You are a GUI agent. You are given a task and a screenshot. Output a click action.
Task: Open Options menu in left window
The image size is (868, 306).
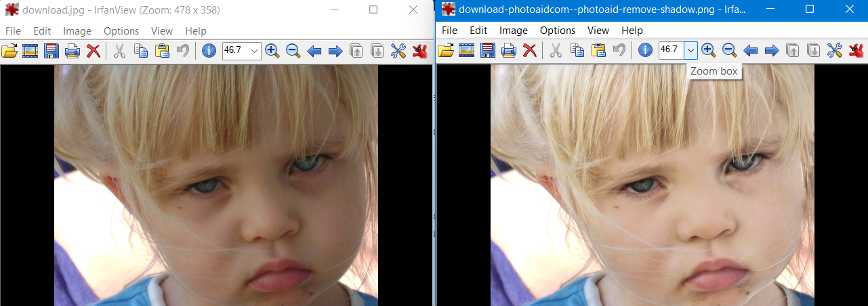121,31
